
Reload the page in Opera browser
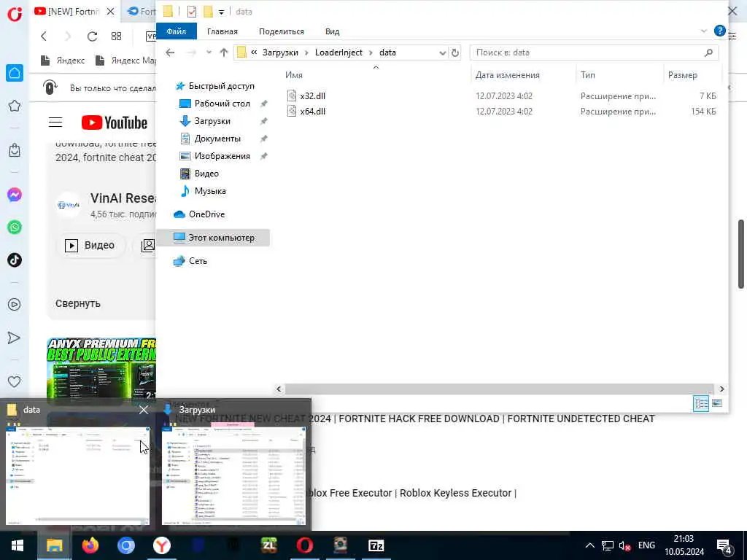coord(92,36)
